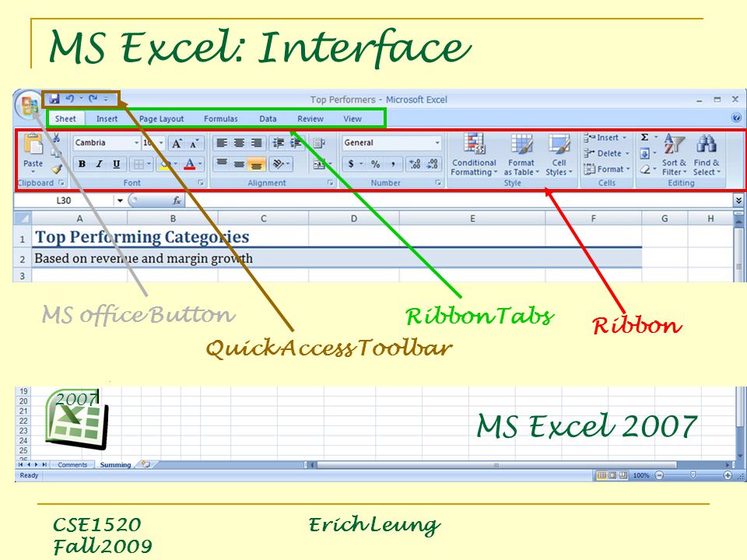
Task: Click the Undo arrow icon
Action: [x=70, y=99]
